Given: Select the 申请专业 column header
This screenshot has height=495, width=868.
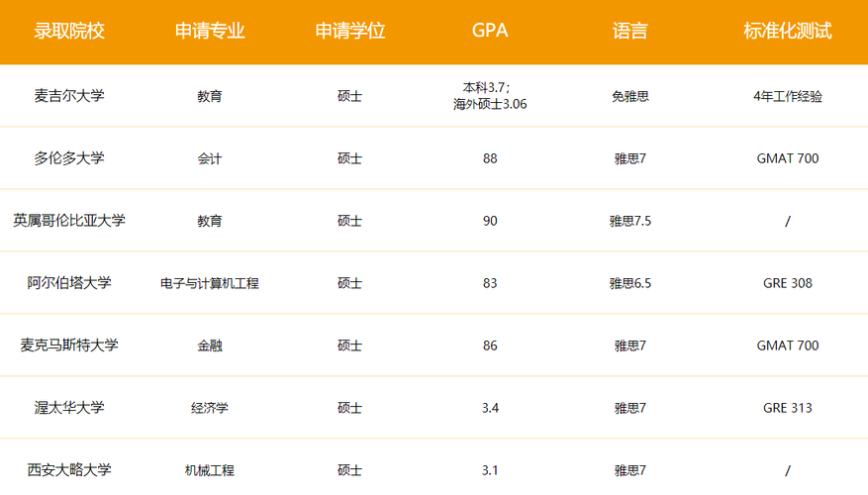Looking at the screenshot, I should click(x=210, y=31).
